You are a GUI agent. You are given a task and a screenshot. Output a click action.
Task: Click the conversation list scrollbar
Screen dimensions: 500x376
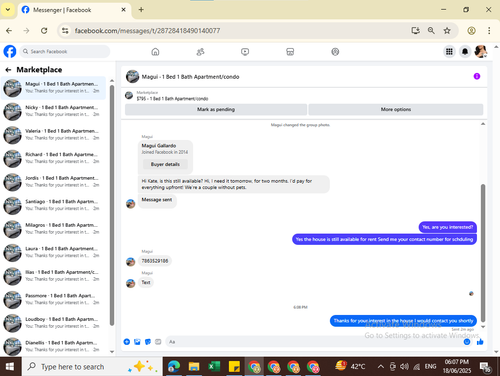(x=112, y=205)
